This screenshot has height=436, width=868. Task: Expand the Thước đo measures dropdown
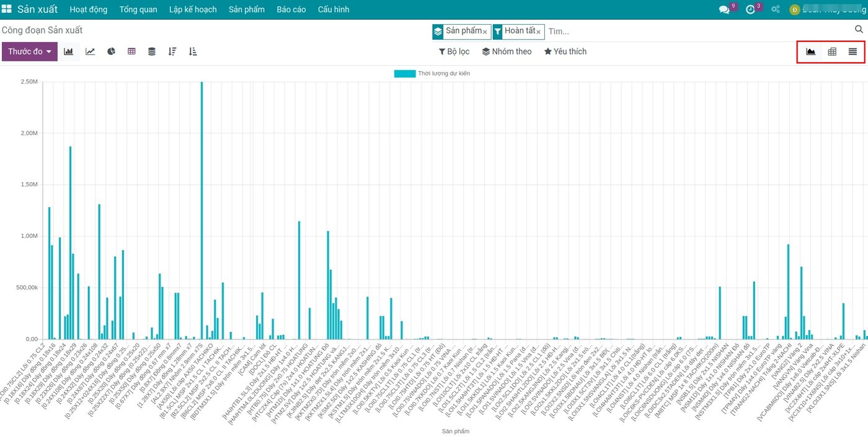[x=30, y=51]
